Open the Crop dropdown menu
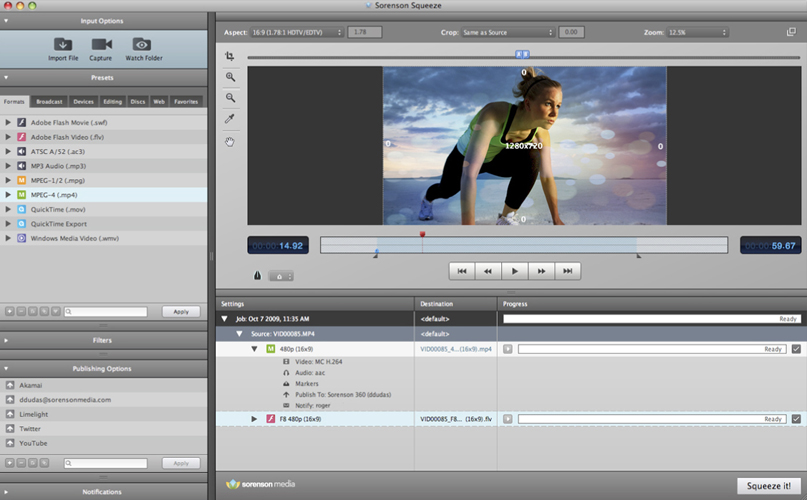This screenshot has height=500, width=807. tap(509, 33)
